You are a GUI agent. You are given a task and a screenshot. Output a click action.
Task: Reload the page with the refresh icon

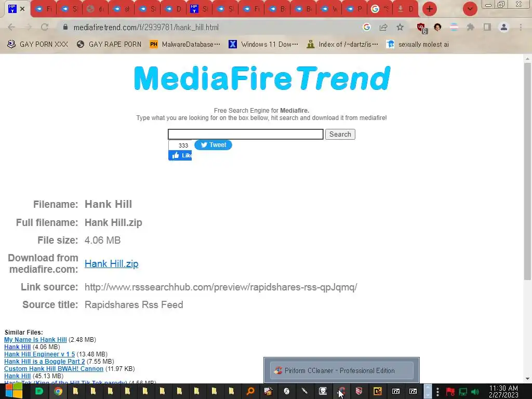tap(45, 27)
